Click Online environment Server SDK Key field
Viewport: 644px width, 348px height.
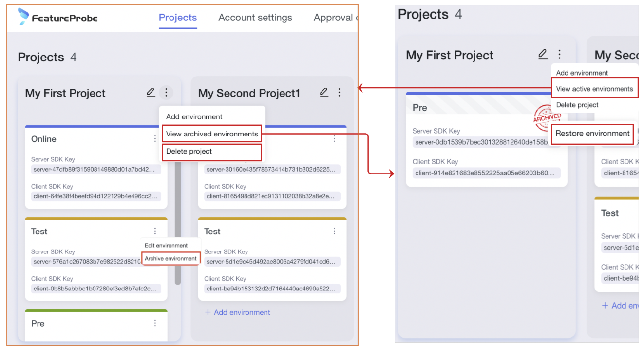(x=95, y=169)
